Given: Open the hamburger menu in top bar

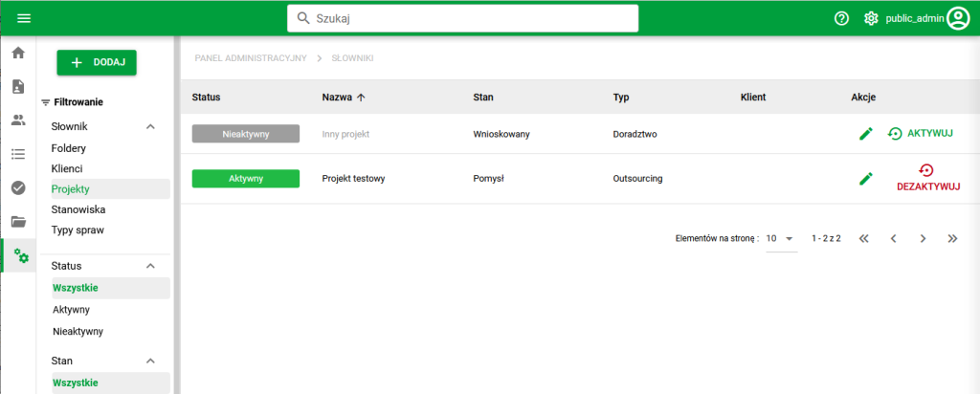Looking at the screenshot, I should (24, 18).
